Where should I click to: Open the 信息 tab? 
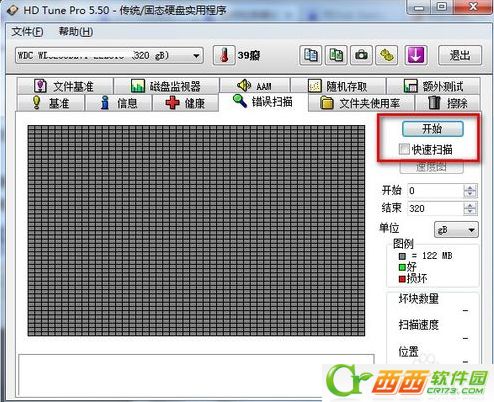(118, 103)
